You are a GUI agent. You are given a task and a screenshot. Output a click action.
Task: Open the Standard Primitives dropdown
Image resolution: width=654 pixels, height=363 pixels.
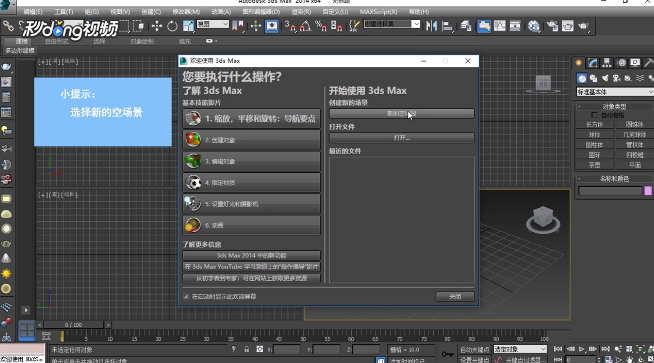615,92
